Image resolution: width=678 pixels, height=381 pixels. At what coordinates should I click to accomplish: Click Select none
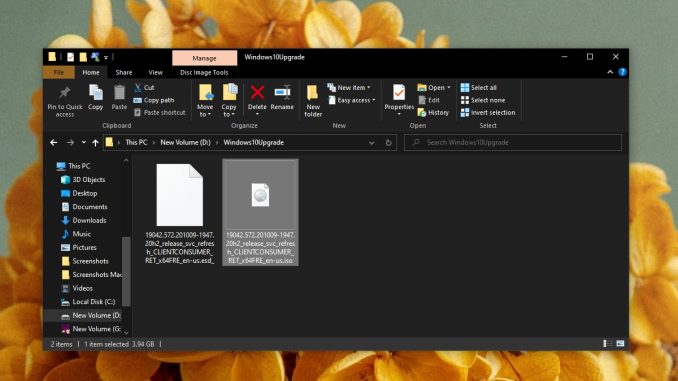click(483, 100)
